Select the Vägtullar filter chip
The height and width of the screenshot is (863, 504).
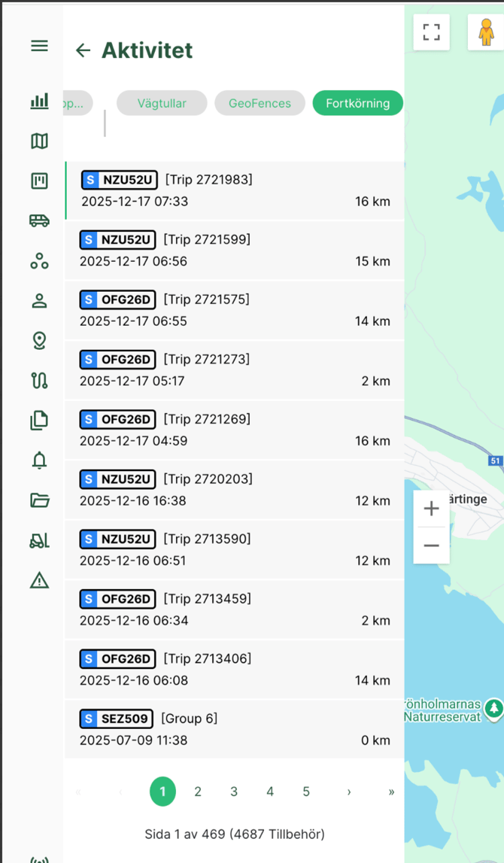162,103
